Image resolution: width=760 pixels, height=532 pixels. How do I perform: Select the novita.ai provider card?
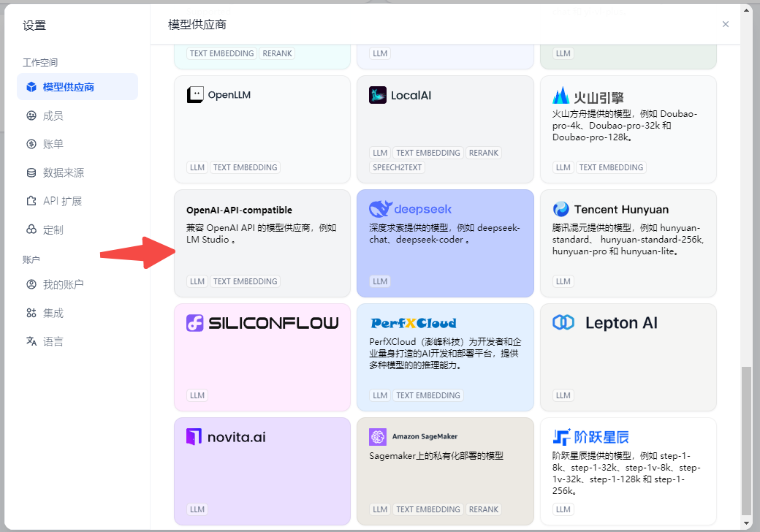(x=262, y=471)
